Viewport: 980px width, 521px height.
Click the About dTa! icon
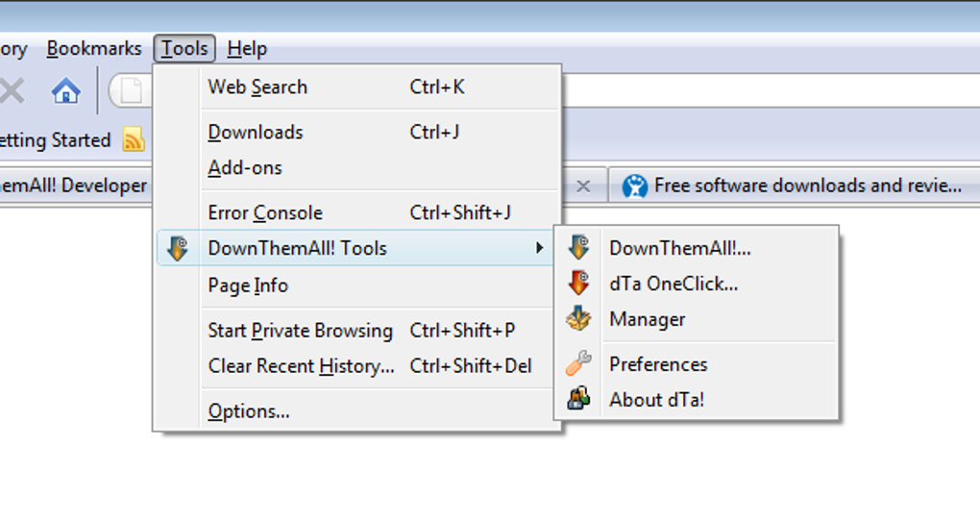pyautogui.click(x=578, y=400)
